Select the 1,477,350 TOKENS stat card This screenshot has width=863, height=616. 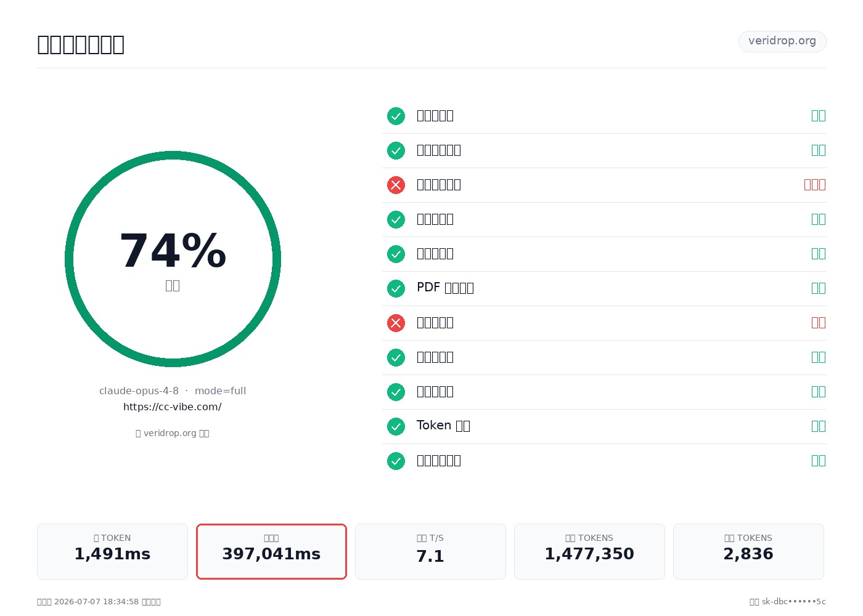pos(589,551)
